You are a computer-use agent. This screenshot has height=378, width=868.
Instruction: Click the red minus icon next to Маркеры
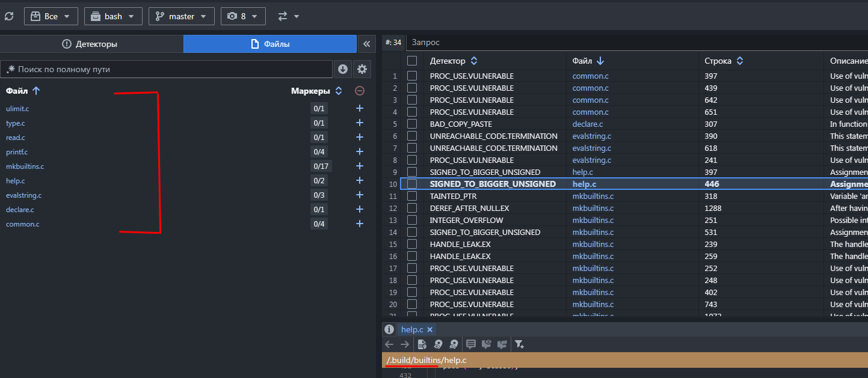[x=360, y=91]
